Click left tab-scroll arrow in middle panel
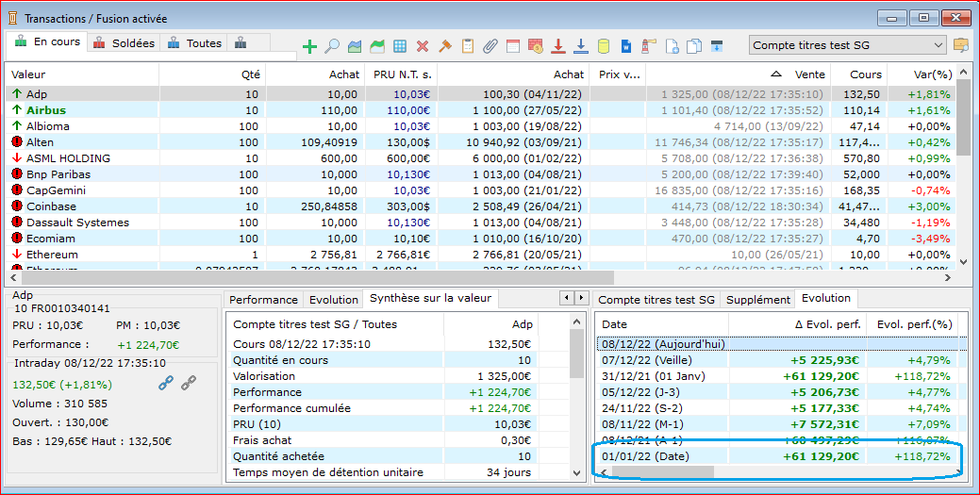 click(x=567, y=298)
